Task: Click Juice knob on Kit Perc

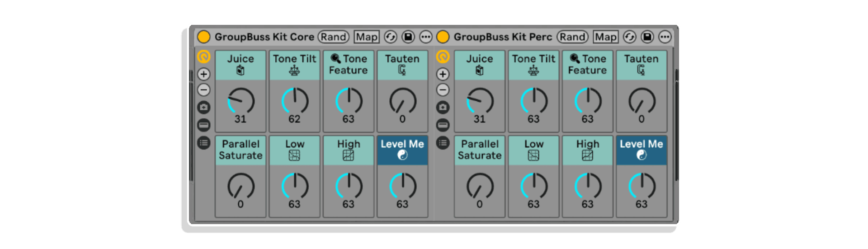Action: pyautogui.click(x=480, y=101)
